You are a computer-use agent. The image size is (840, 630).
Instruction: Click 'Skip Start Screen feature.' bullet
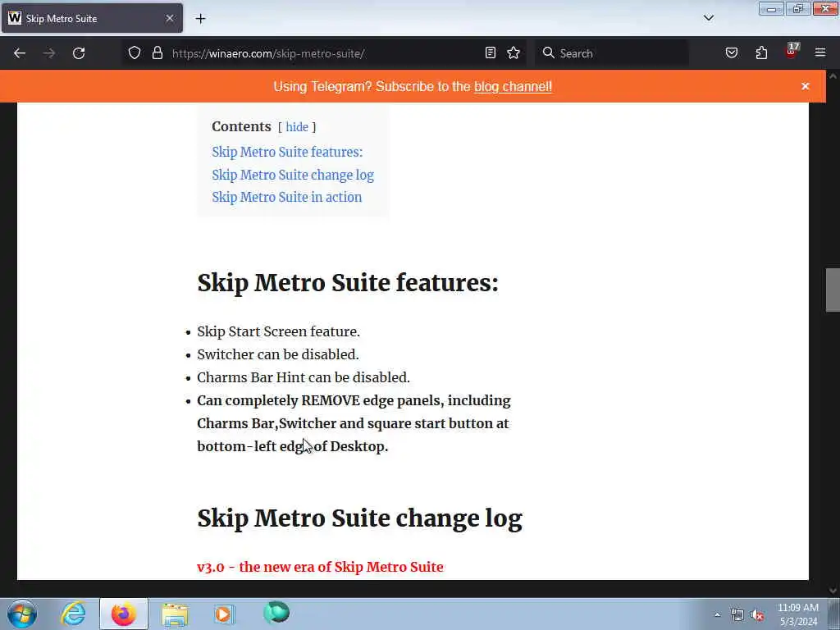point(279,331)
